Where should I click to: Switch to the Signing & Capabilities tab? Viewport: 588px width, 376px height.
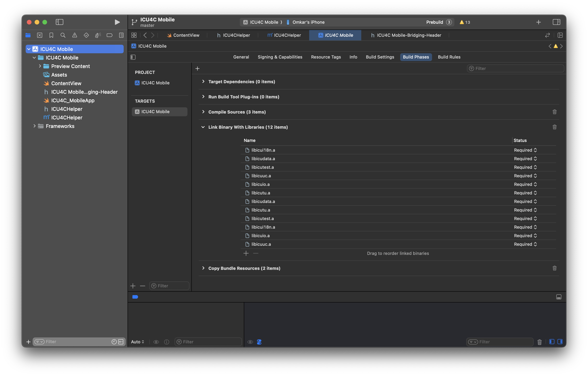pos(280,57)
